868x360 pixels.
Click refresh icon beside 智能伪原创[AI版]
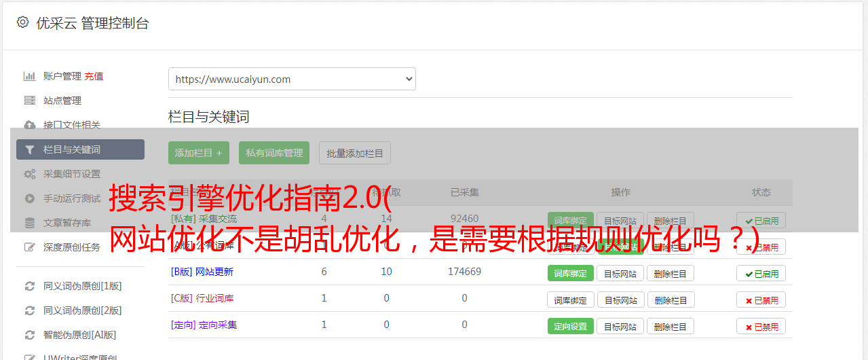click(30, 335)
